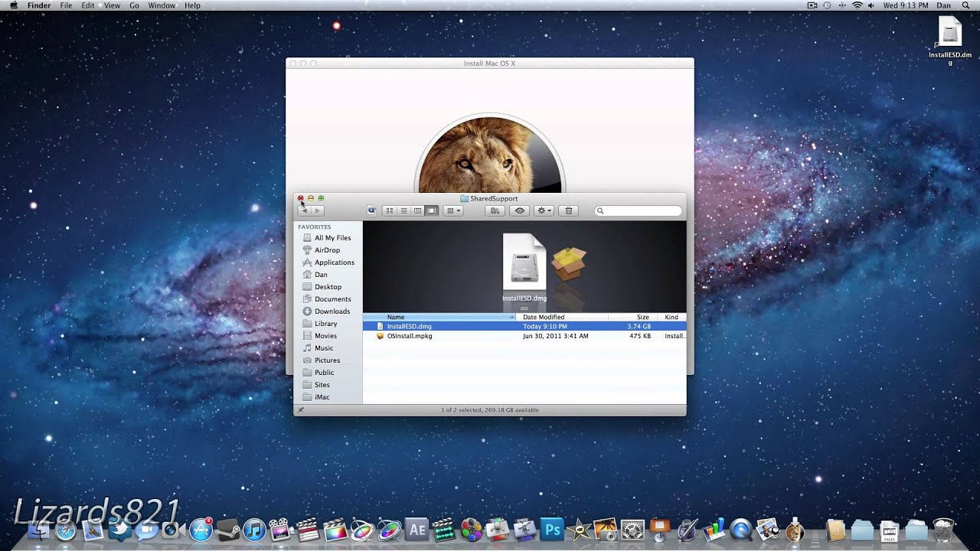
Task: Open AirDrop in sidebar
Action: (322, 250)
